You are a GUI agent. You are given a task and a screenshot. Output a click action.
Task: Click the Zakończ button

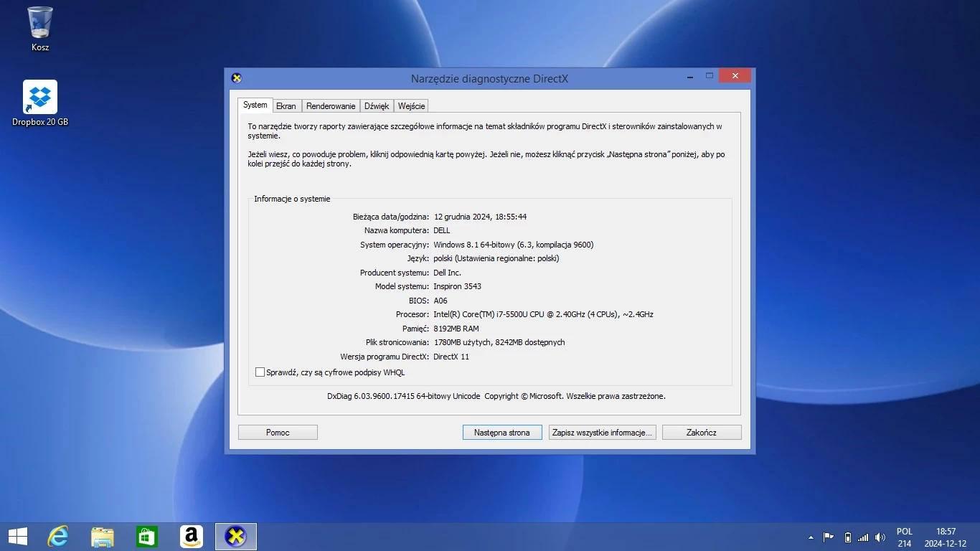click(x=702, y=433)
